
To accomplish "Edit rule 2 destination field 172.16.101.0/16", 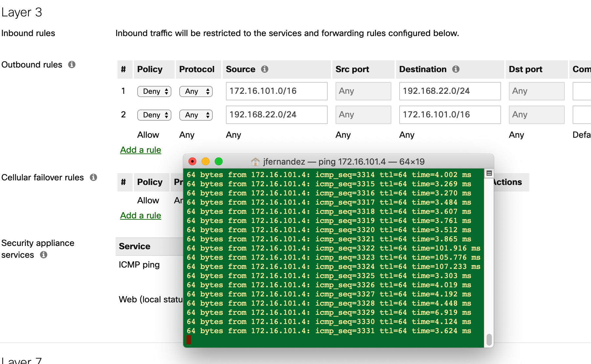I will point(449,115).
